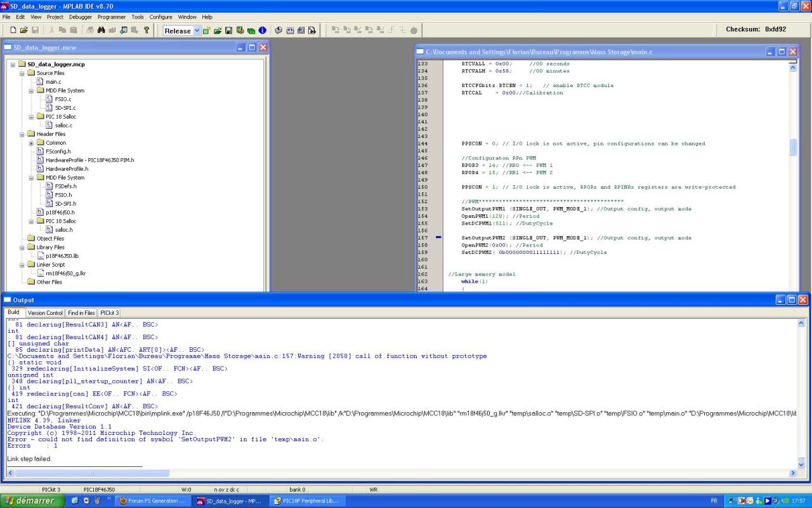812x508 pixels.
Task: Switch to the Find in Files output tab
Action: tap(81, 312)
